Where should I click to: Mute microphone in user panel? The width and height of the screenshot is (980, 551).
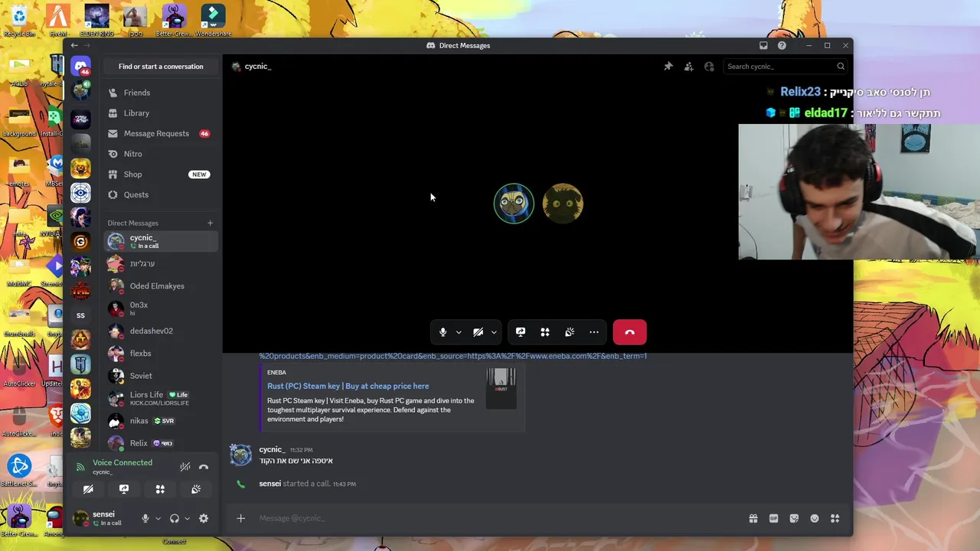(x=145, y=518)
